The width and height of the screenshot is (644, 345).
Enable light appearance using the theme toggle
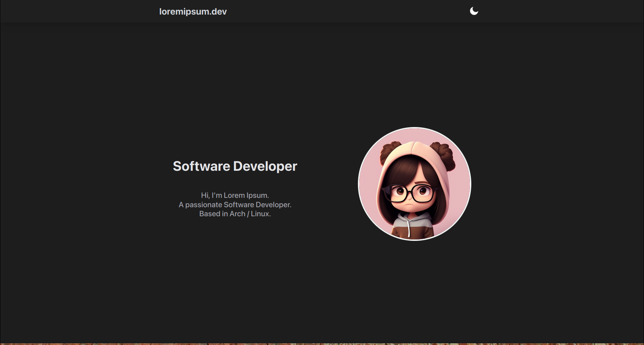click(x=474, y=11)
